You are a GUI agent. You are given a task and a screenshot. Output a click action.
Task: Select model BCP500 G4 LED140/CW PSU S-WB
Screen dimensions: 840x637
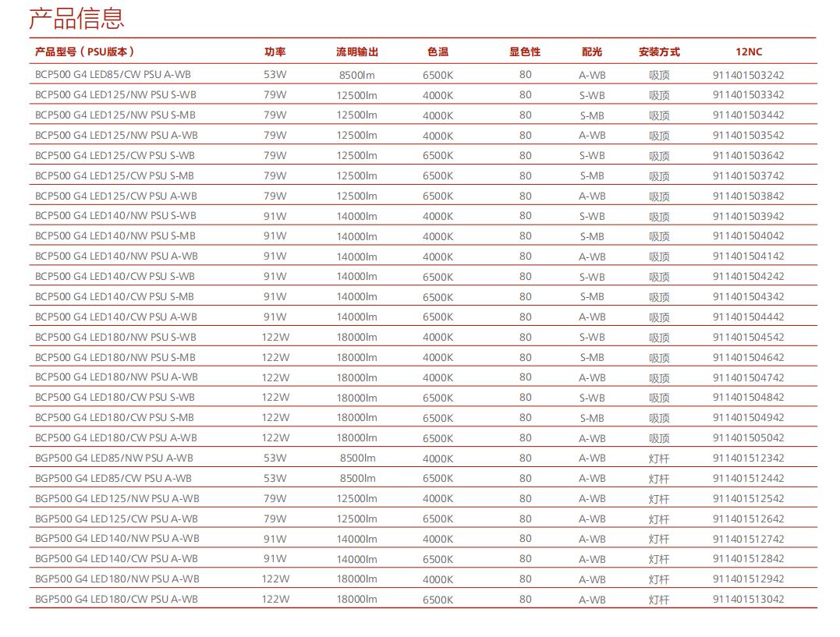coord(115,277)
